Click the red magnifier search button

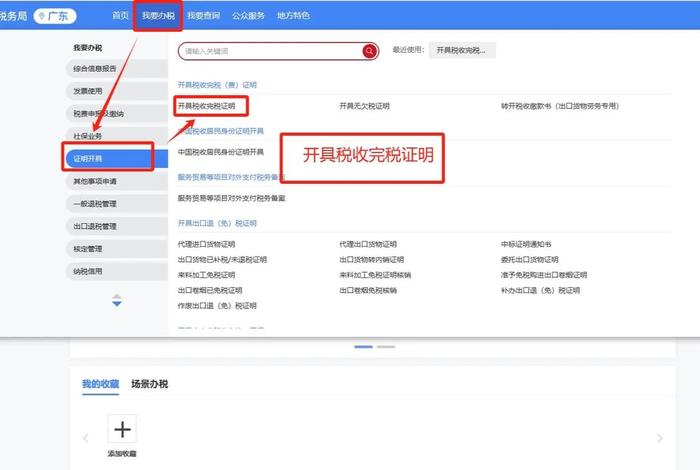[x=369, y=51]
